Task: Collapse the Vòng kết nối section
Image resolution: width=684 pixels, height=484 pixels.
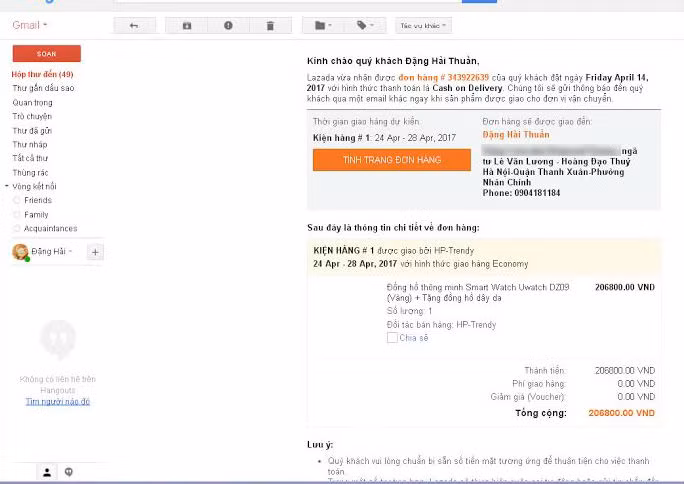Action: (7, 186)
